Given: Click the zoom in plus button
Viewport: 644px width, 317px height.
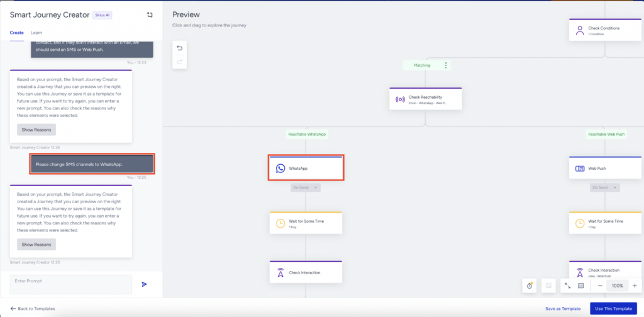Looking at the screenshot, I should 634,286.
